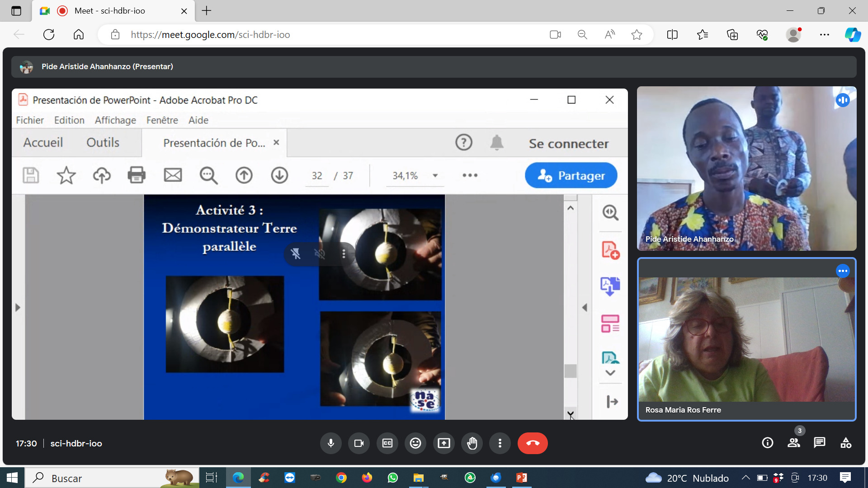Open Aide menu in Acrobat
The image size is (868, 488).
click(198, 120)
